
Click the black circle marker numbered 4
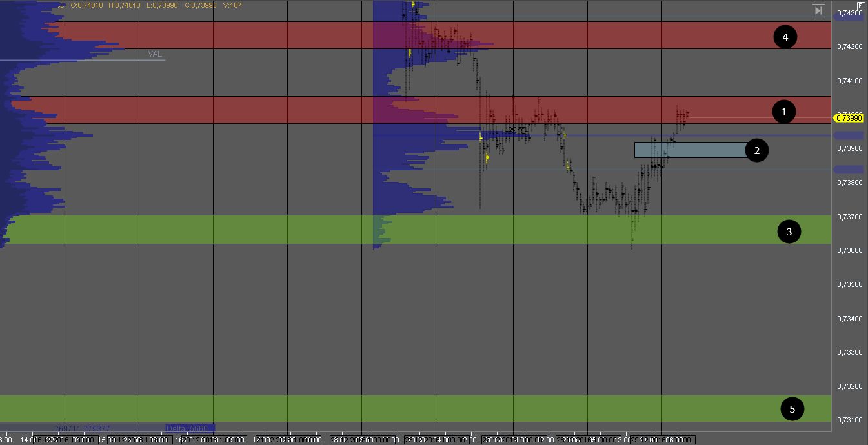785,37
